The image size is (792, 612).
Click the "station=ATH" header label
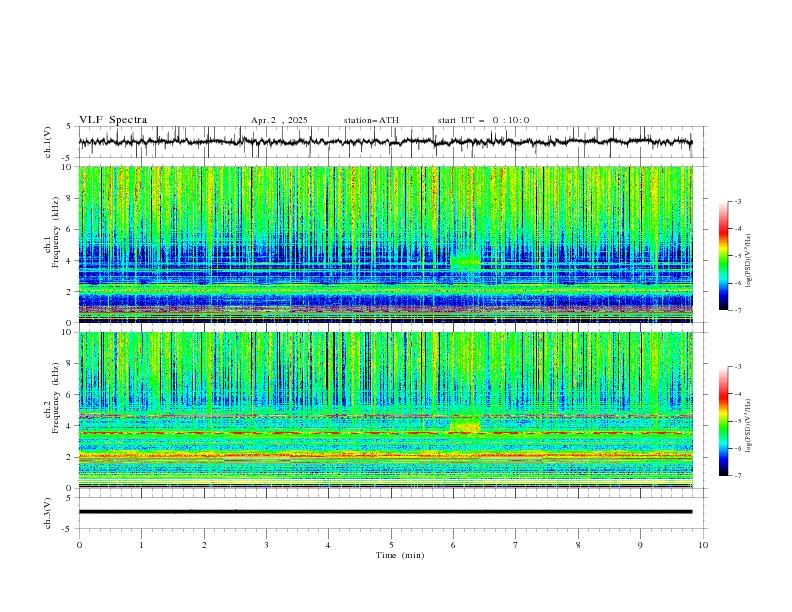(371, 120)
